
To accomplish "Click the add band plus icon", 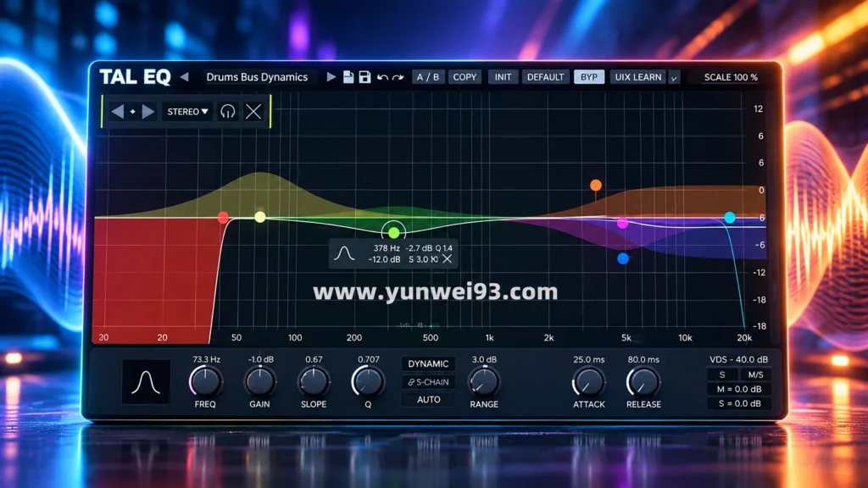I will point(133,112).
